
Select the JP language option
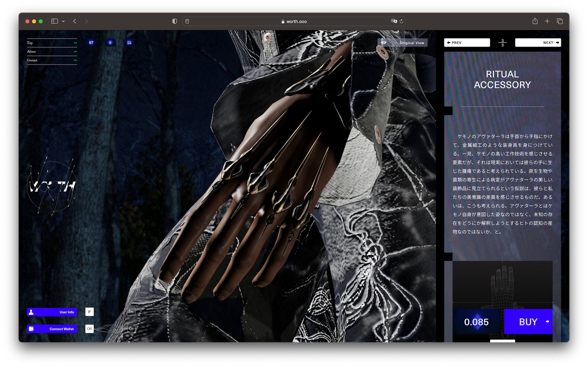point(89,312)
